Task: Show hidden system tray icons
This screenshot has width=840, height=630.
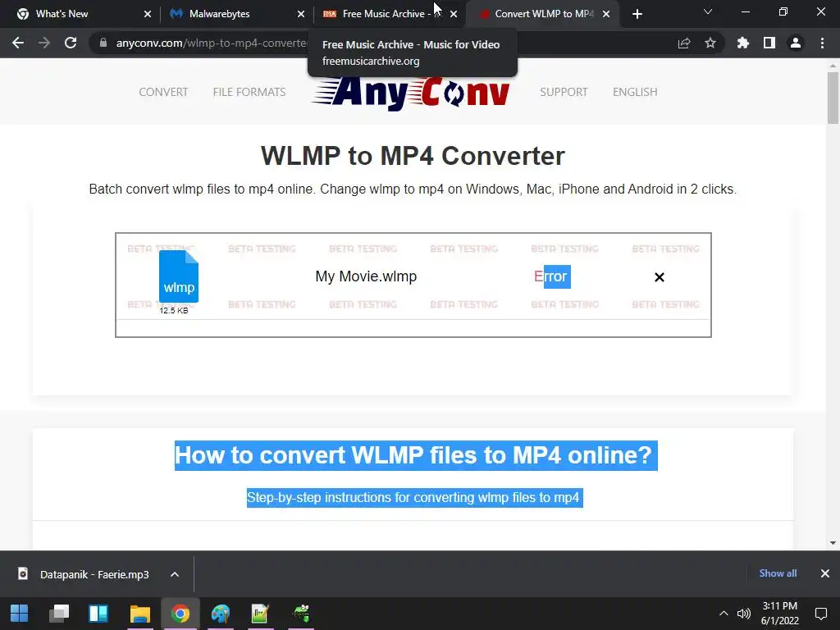Action: pos(724,614)
